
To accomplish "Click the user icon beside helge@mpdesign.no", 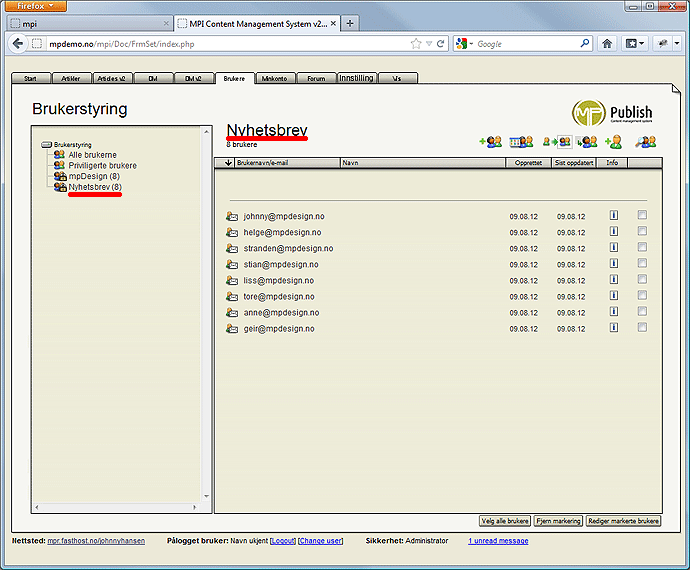I will tap(232, 232).
